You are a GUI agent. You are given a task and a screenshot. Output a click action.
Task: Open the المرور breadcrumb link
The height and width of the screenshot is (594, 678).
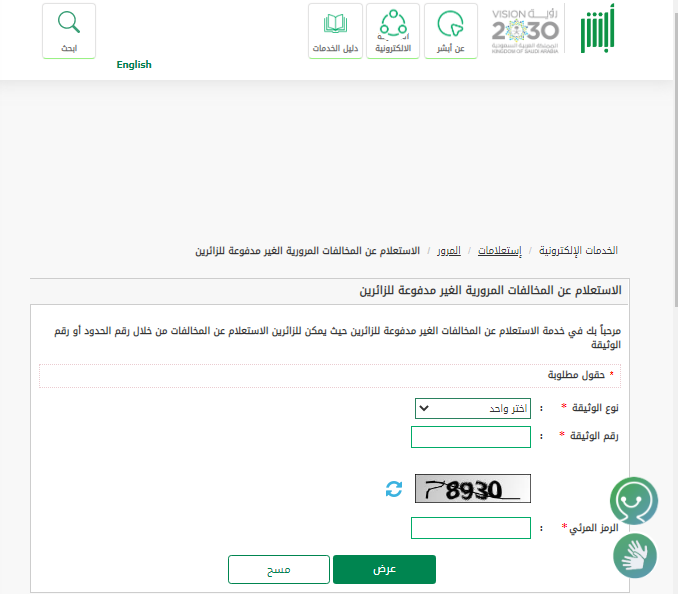click(x=449, y=250)
